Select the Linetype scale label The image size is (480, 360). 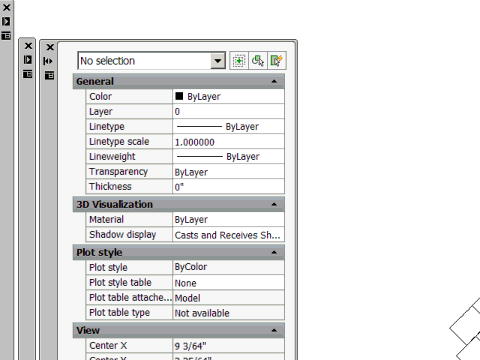coord(119,142)
